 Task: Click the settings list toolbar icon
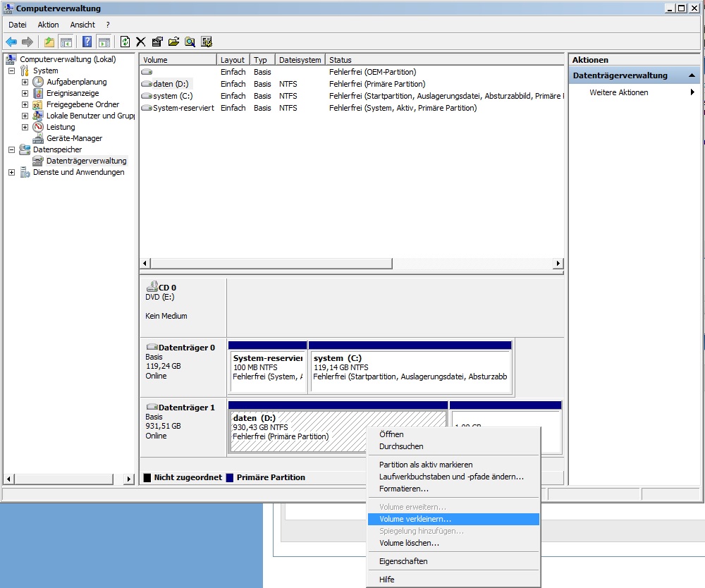[x=207, y=42]
